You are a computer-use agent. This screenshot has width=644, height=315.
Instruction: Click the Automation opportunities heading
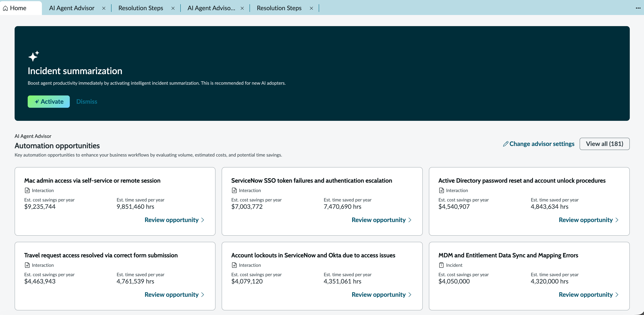[x=57, y=146]
